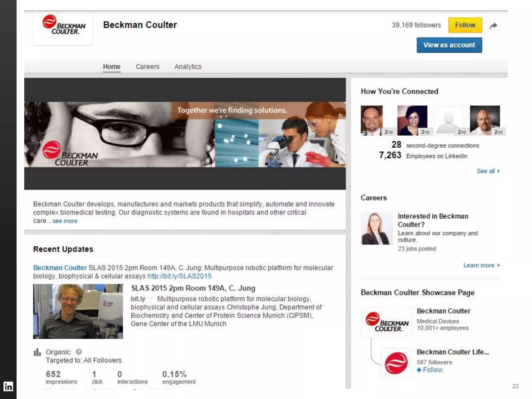Open the Beckman Coulter showcase page name
The image size is (532, 399).
[443, 311]
